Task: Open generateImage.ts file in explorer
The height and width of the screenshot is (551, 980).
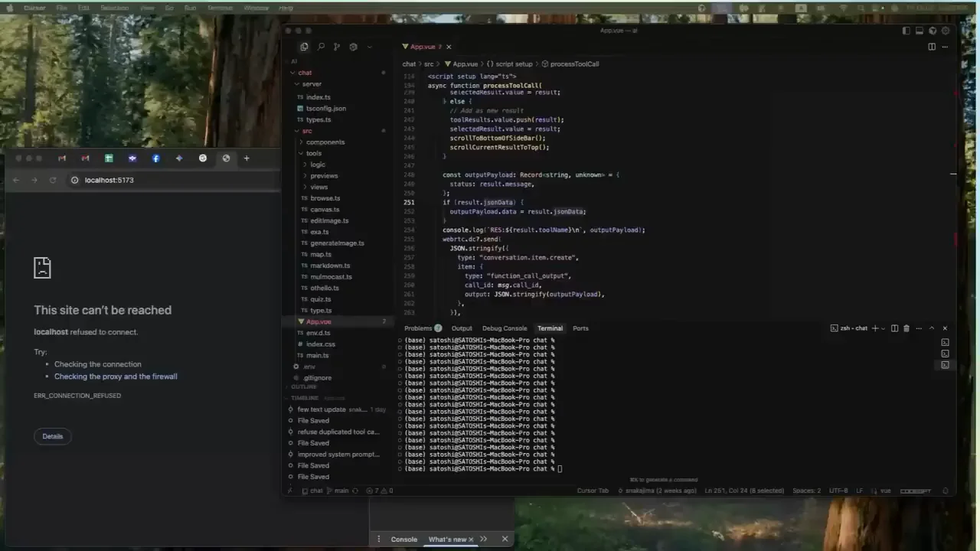Action: [x=337, y=243]
